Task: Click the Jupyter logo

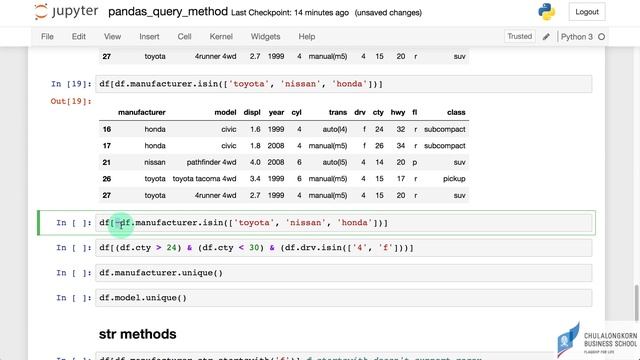Action: [67, 11]
